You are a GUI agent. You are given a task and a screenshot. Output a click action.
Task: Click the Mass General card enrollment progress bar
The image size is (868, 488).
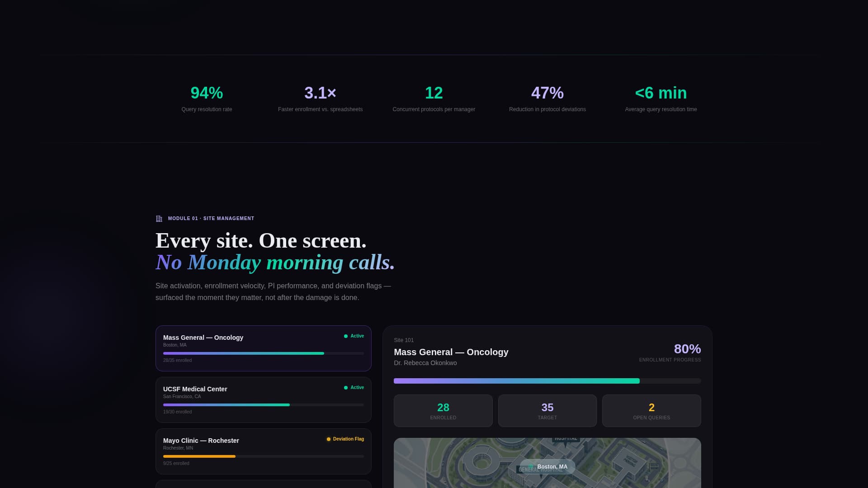click(264, 353)
